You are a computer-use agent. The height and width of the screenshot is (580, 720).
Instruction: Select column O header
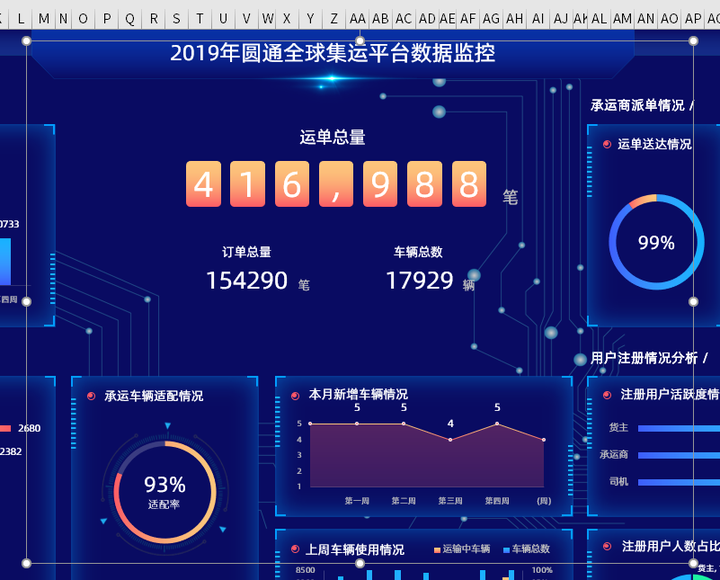[83, 19]
